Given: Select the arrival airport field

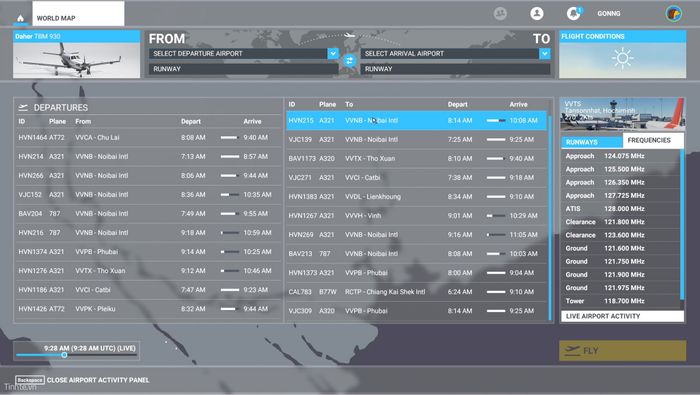Looking at the screenshot, I should (x=450, y=54).
